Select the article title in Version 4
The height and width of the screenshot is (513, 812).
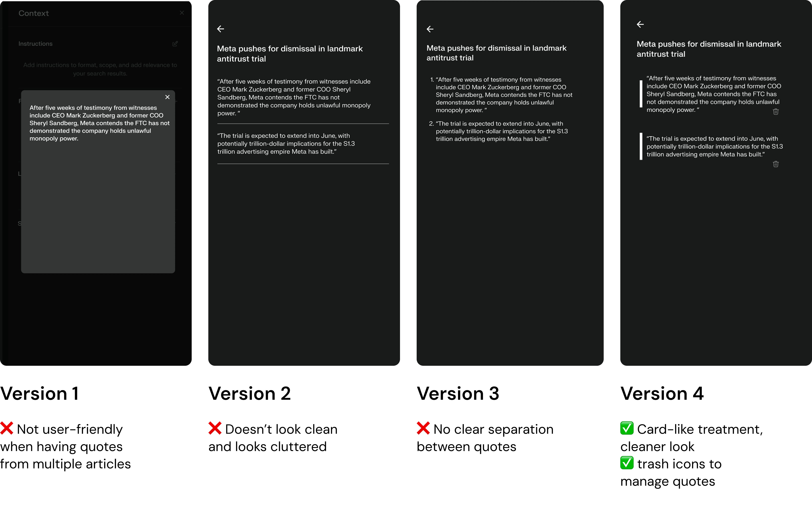tap(709, 49)
